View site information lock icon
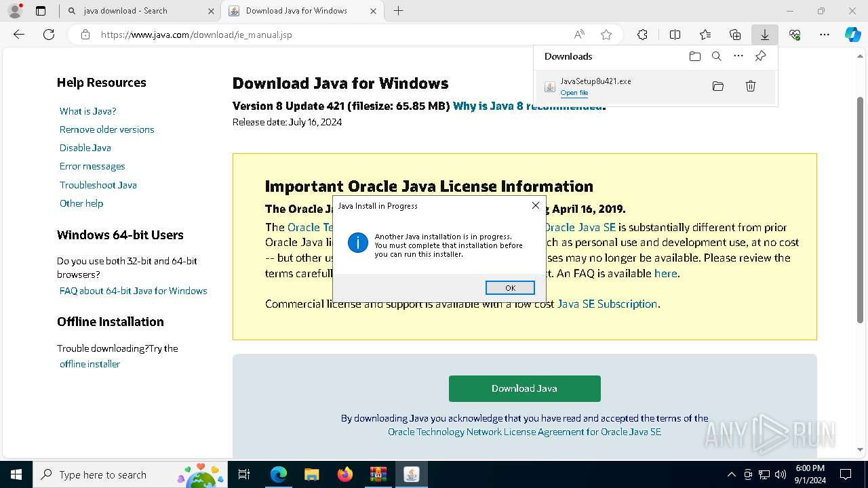The image size is (868, 488). [85, 35]
